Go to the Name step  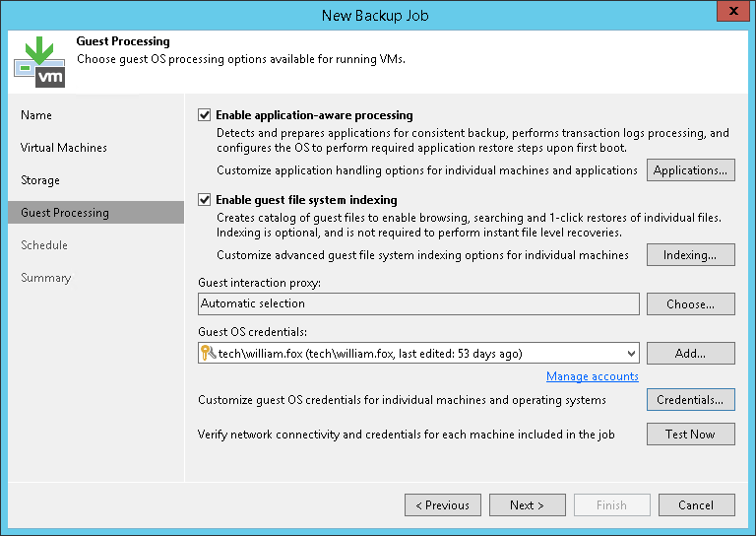click(36, 115)
